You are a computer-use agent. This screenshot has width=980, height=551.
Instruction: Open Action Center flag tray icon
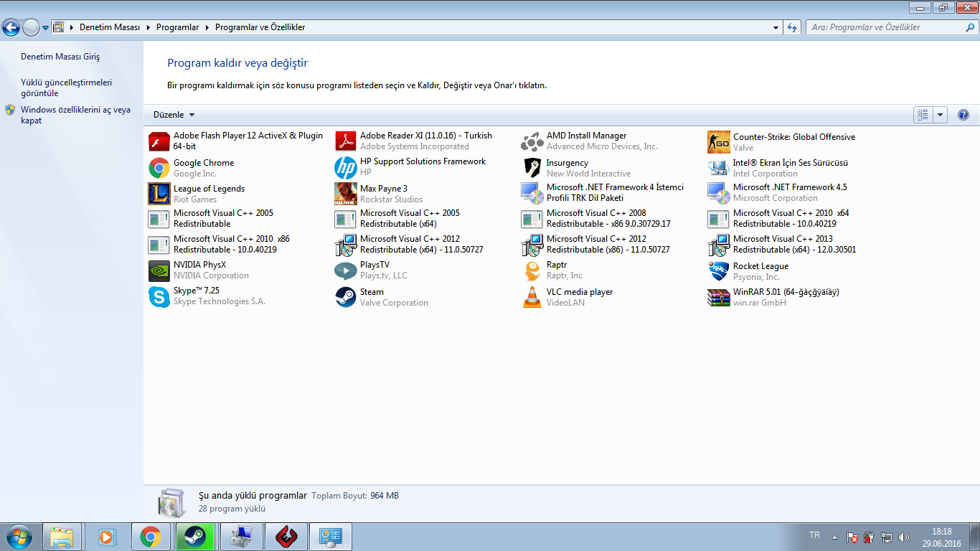tap(852, 537)
